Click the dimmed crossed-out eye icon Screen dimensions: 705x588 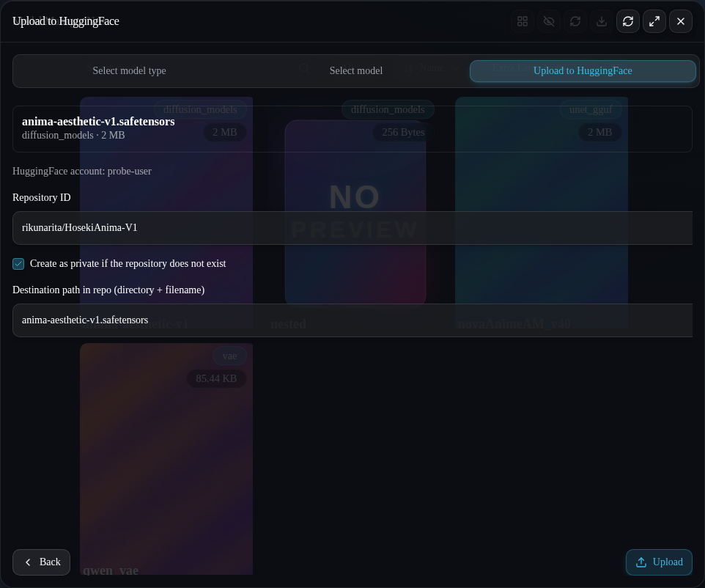pos(549,21)
